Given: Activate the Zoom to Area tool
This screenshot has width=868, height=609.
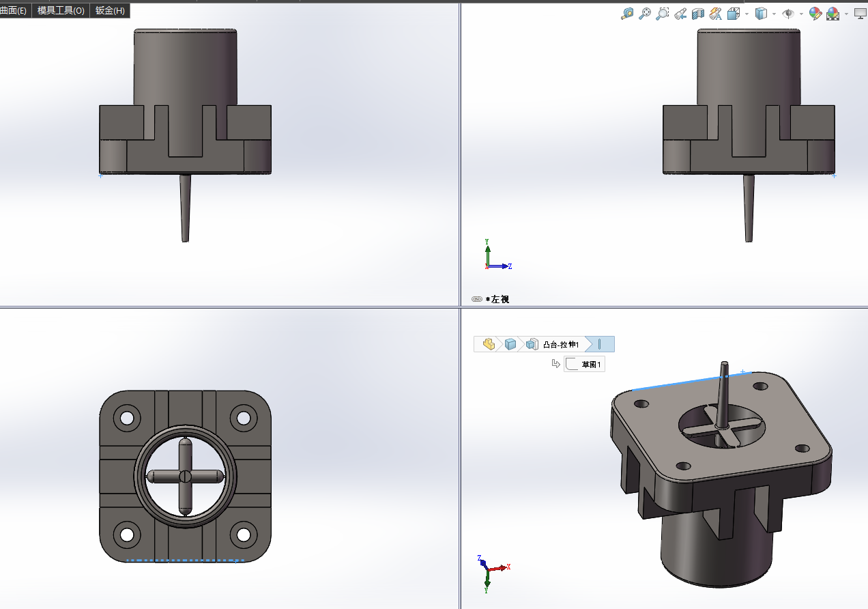Looking at the screenshot, I should point(662,14).
